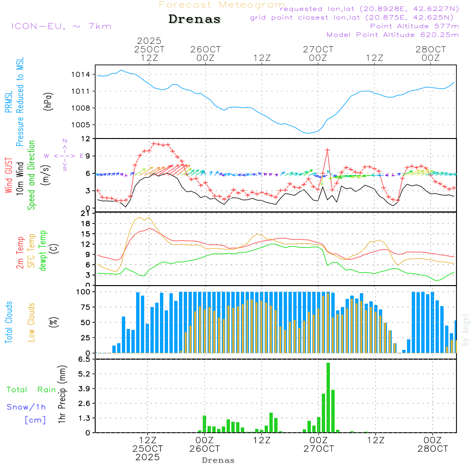Screen dimensions: 476x476
Task: Click the orange Low Clouds legend label
Action: point(31,322)
